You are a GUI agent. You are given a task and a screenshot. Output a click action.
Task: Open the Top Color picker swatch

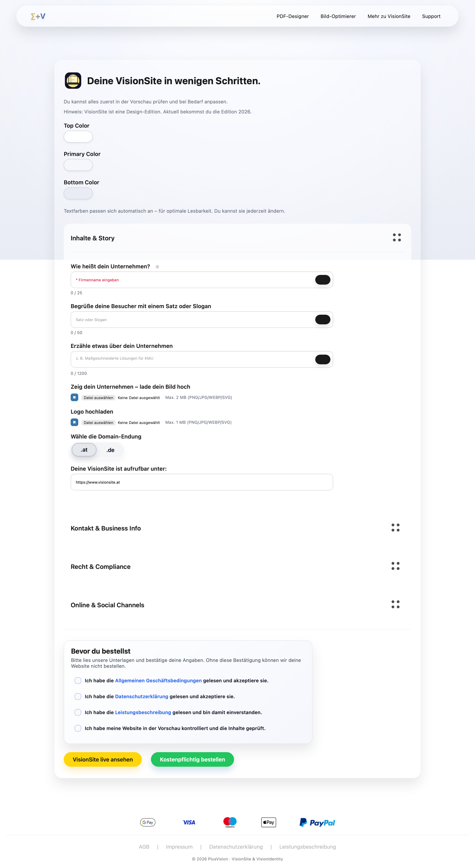tap(78, 136)
